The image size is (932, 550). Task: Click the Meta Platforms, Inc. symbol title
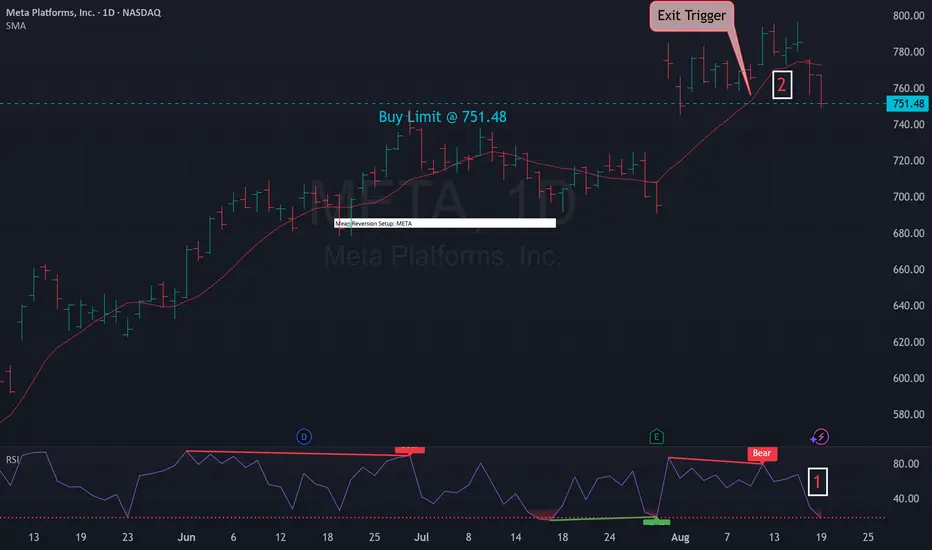coord(83,12)
